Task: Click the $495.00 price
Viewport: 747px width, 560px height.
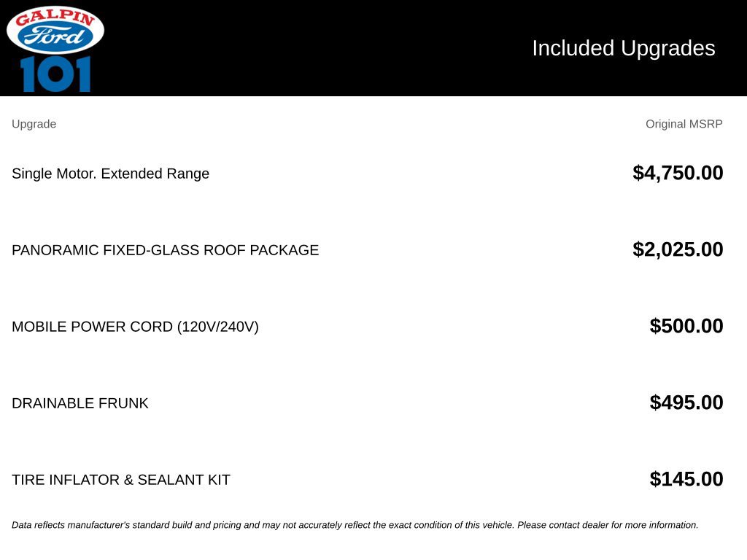Action: tap(686, 402)
